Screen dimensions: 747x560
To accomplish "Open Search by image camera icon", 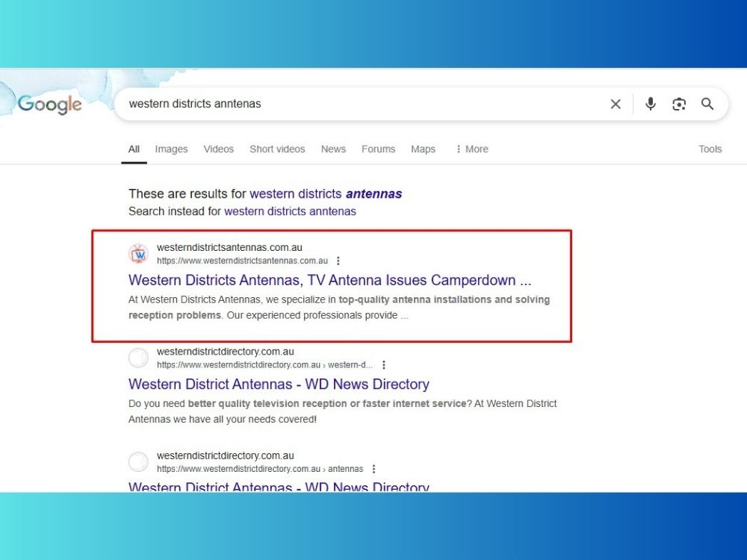I will [x=679, y=104].
